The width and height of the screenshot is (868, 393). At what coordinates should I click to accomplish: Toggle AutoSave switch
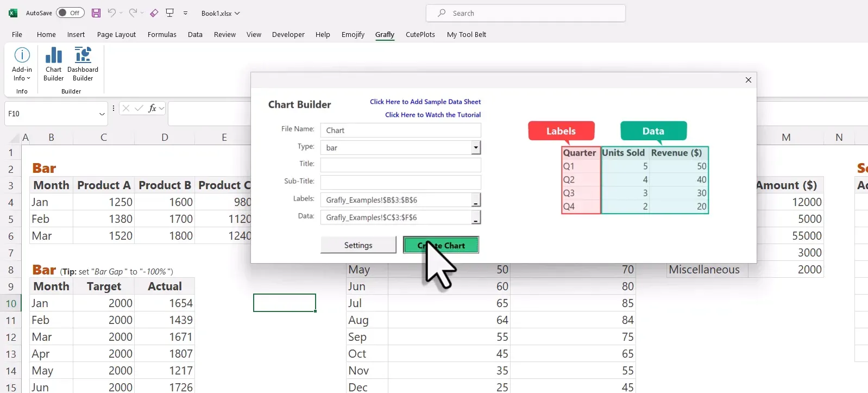coord(71,13)
